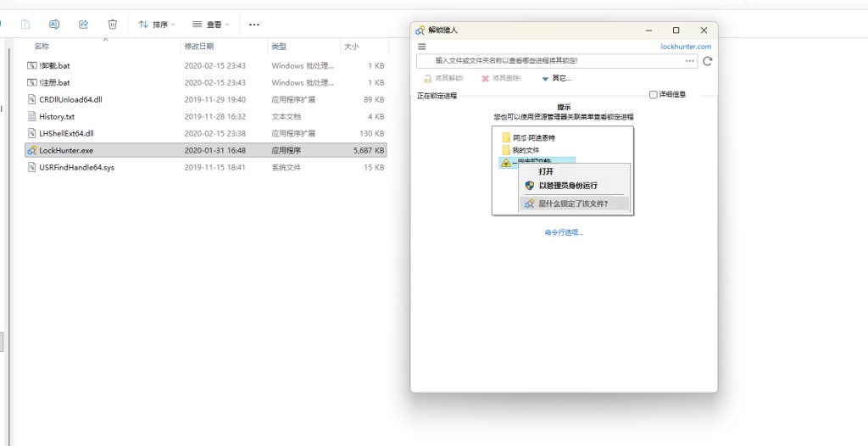868x446 pixels.
Task: Minimize the 解锁猎人 window
Action: click(648, 31)
